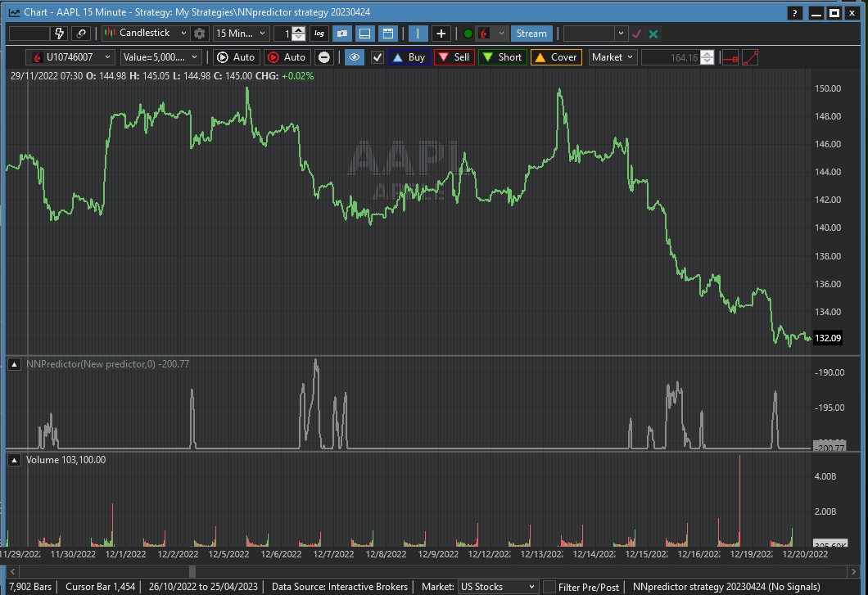Image resolution: width=868 pixels, height=595 pixels.
Task: Toggle the log scale button
Action: click(x=319, y=34)
